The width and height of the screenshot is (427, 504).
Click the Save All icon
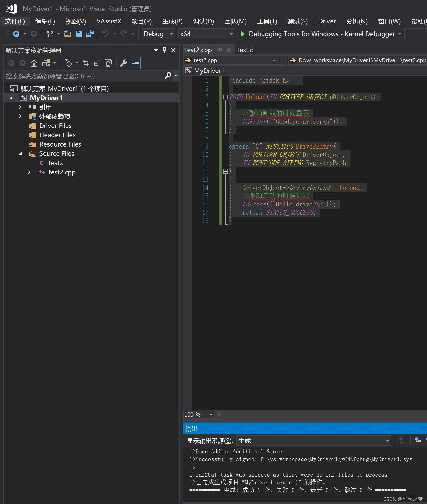click(90, 34)
